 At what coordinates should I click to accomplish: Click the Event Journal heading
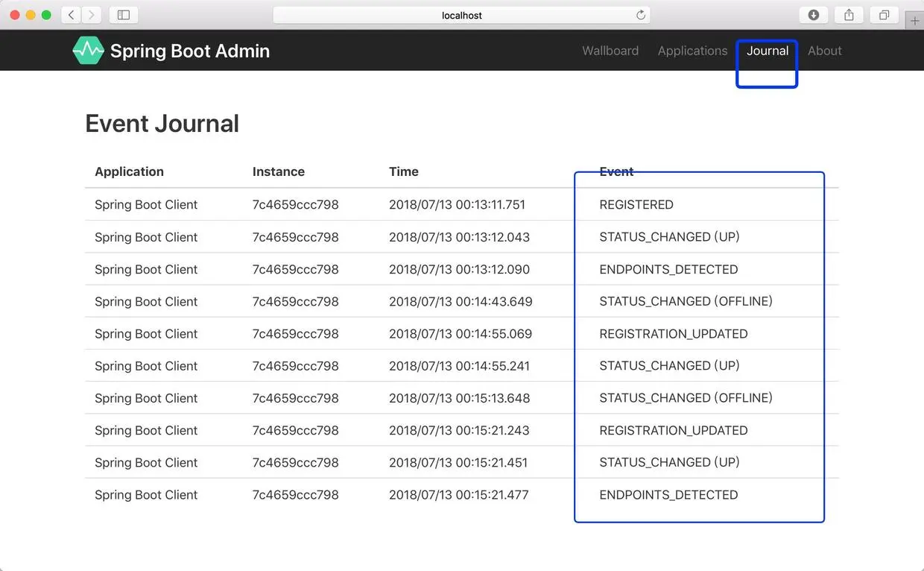click(162, 124)
